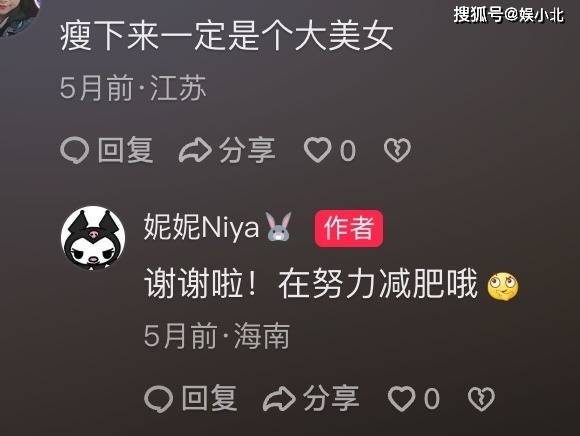The image size is (580, 436).
Task: Click the share arrow icon under the Jiangsu comment
Action: (195, 150)
